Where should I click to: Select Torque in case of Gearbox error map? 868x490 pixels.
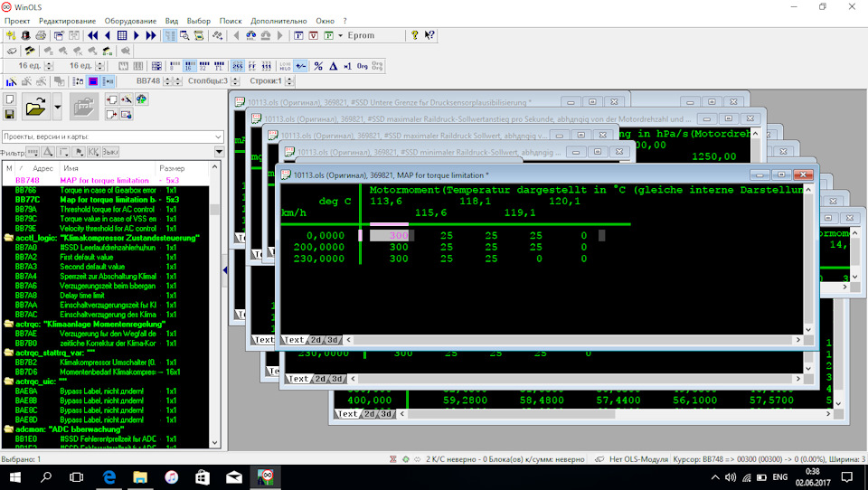pos(105,190)
